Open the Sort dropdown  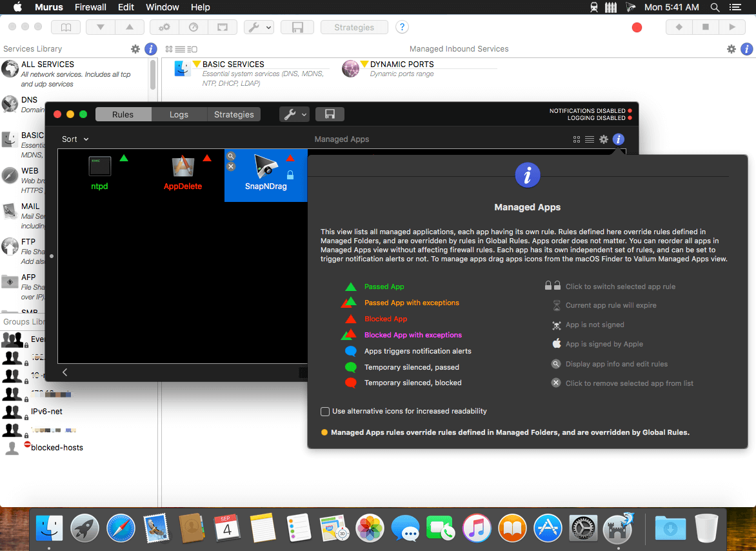click(x=75, y=139)
